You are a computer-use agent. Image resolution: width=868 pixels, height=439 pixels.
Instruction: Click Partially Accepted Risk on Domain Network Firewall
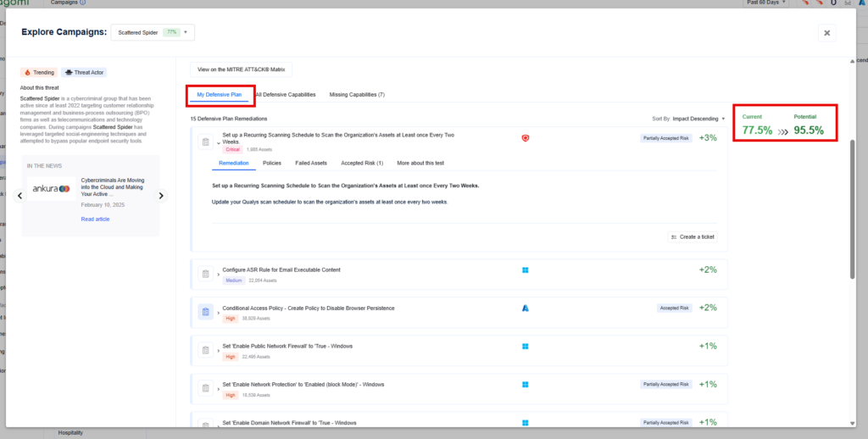666,422
